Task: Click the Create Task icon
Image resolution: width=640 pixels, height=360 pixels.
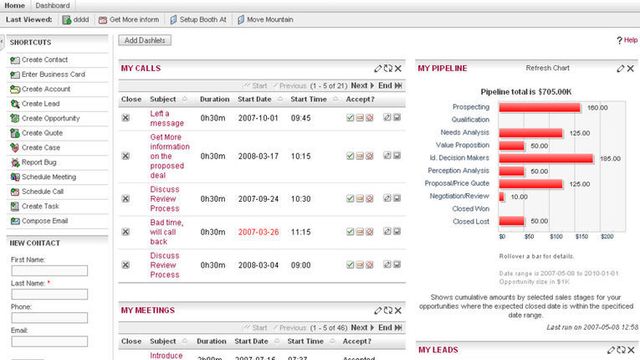Action: point(15,207)
